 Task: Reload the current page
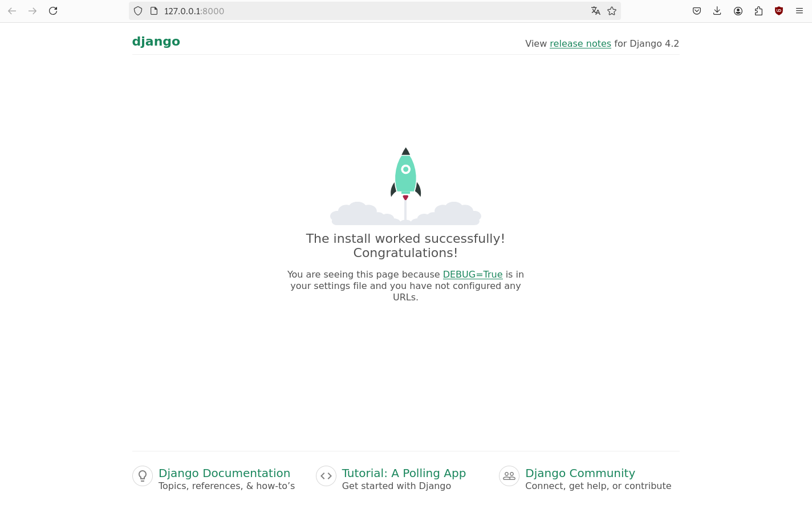pyautogui.click(x=53, y=11)
